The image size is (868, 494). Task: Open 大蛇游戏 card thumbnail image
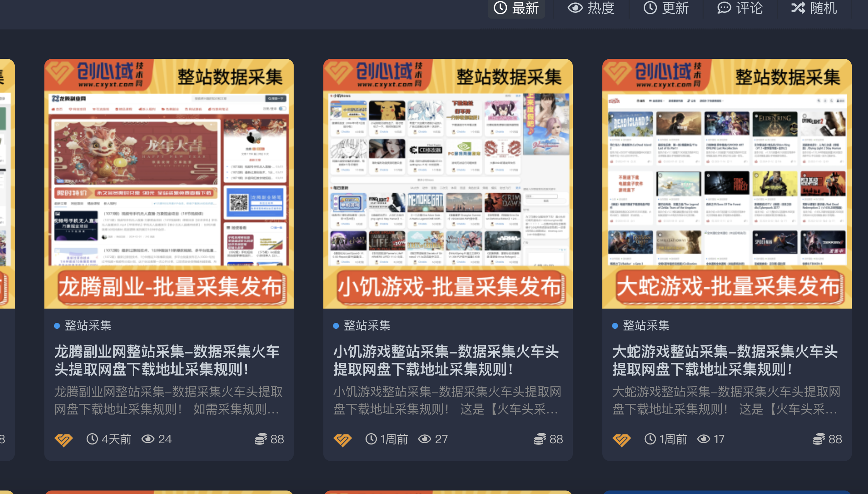click(x=727, y=184)
